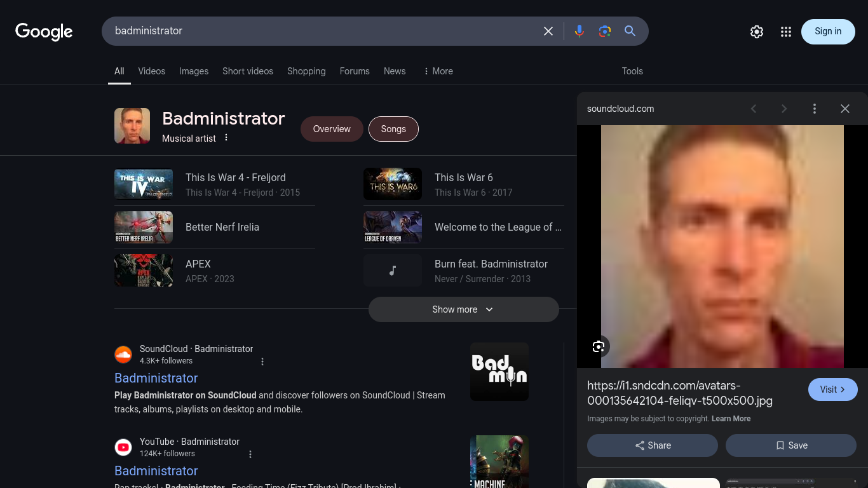Switch to the Images tab
The height and width of the screenshot is (488, 868).
[x=194, y=71]
